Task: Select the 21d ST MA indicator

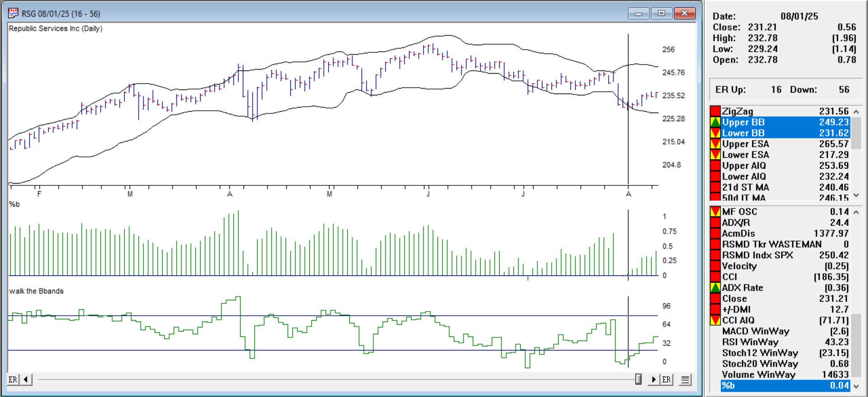Action: point(785,187)
